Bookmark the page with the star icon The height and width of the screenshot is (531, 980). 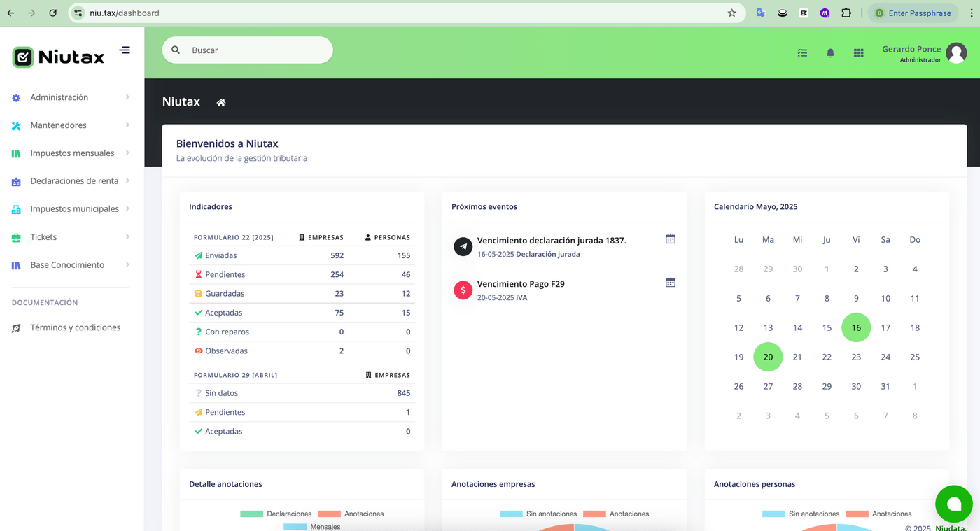(732, 13)
